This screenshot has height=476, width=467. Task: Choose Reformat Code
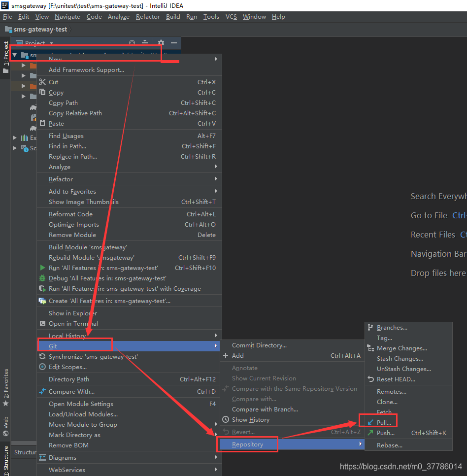(x=129, y=214)
